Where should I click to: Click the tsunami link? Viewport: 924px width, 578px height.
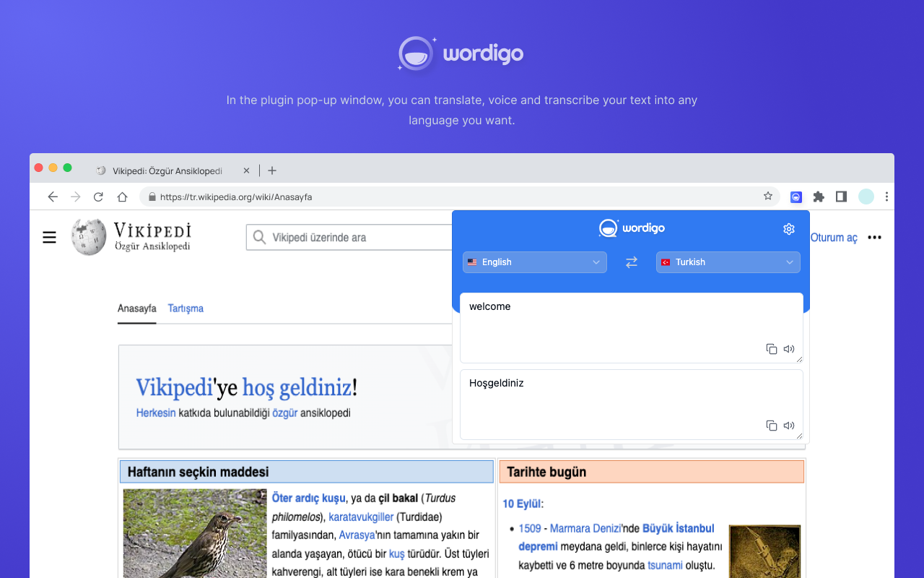point(665,566)
